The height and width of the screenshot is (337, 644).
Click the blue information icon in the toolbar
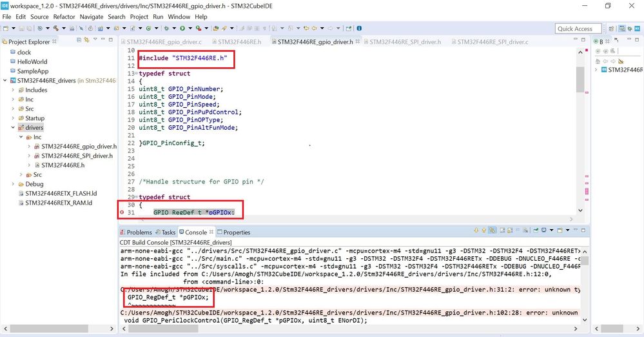click(x=359, y=28)
